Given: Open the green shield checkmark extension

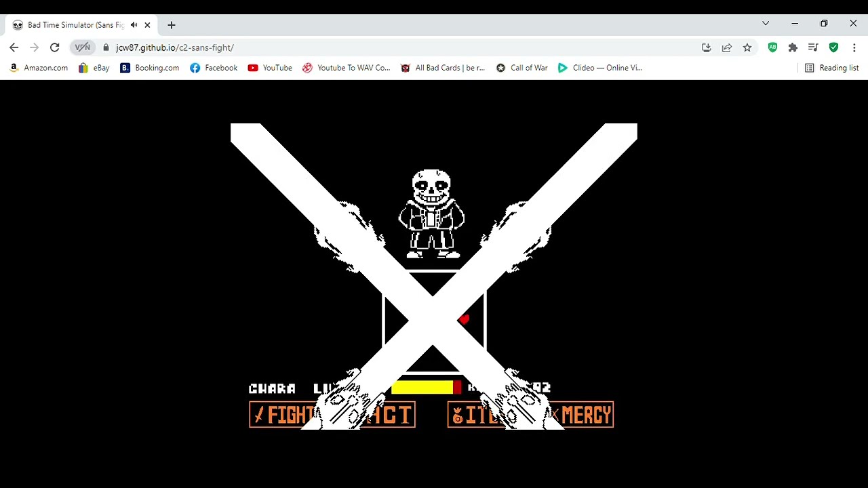Looking at the screenshot, I should pos(833,47).
